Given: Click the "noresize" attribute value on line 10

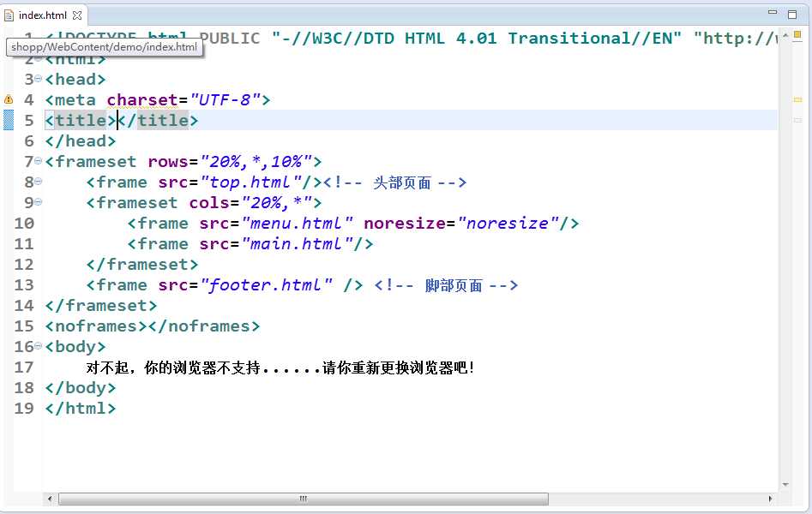Looking at the screenshot, I should pyautogui.click(x=508, y=223).
